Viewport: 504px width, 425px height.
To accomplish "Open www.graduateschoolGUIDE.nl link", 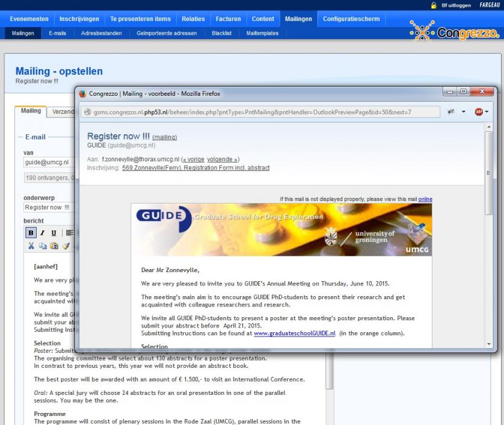I will (295, 333).
